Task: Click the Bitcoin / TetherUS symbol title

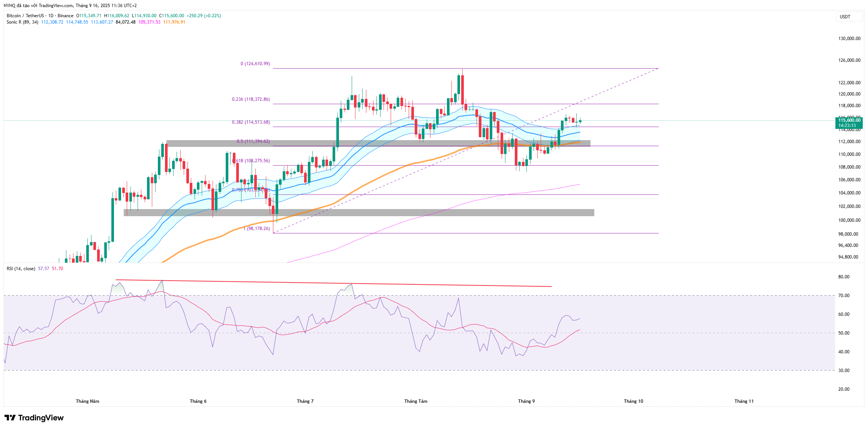Action: pos(25,16)
